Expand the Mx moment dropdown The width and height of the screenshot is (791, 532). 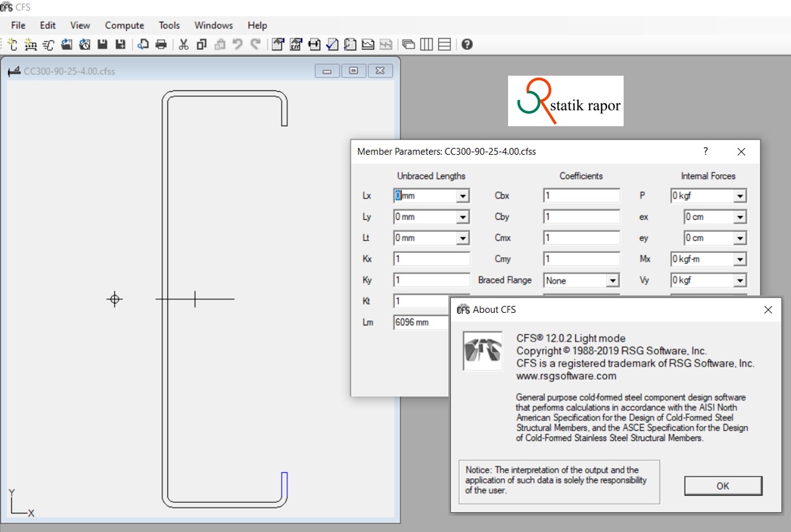[740, 259]
